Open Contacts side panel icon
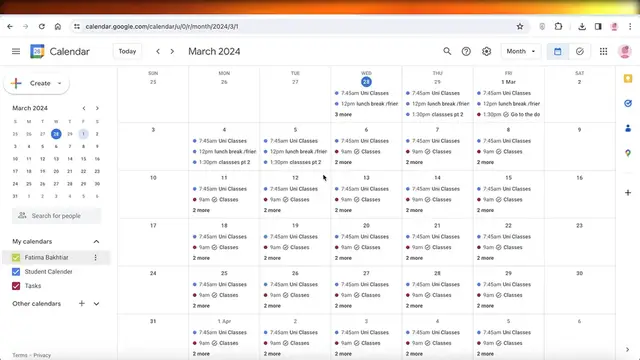Image resolution: width=640 pixels, height=360 pixels. pos(628,128)
